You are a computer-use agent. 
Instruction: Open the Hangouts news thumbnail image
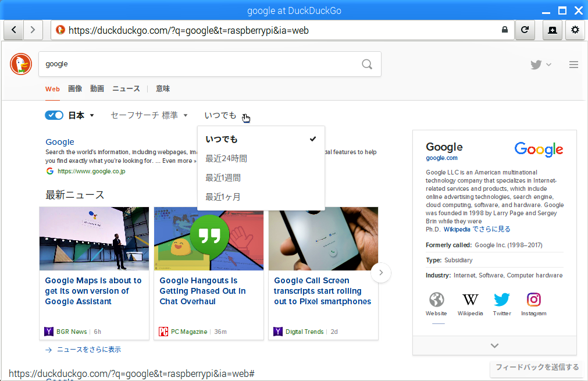tap(209, 238)
